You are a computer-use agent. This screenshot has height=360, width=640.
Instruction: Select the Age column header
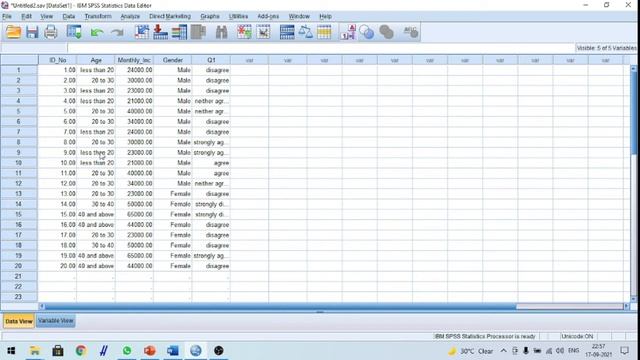(x=96, y=60)
